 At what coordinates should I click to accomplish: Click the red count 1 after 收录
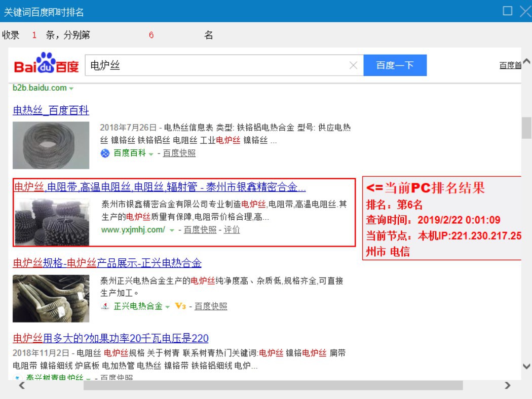pos(34,35)
